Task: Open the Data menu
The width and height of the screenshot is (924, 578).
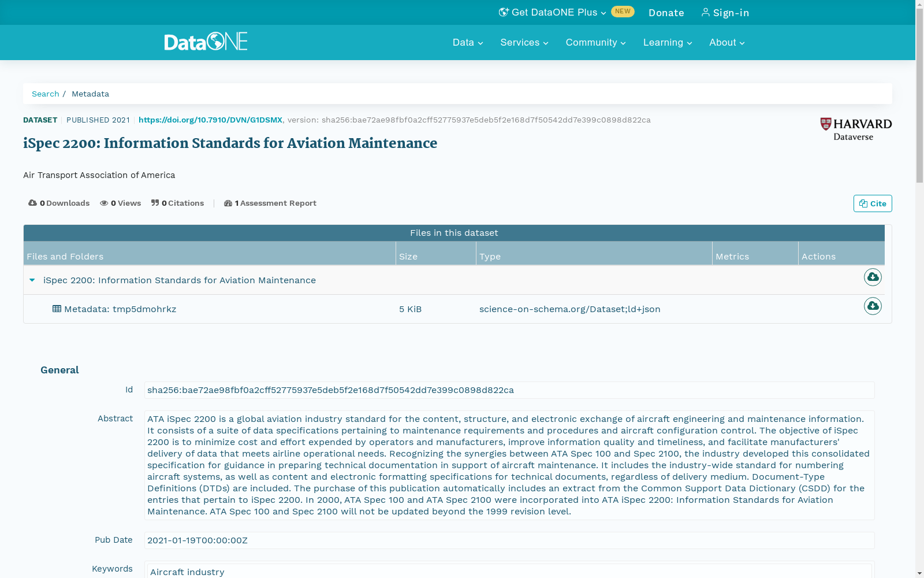Action: pos(467,42)
